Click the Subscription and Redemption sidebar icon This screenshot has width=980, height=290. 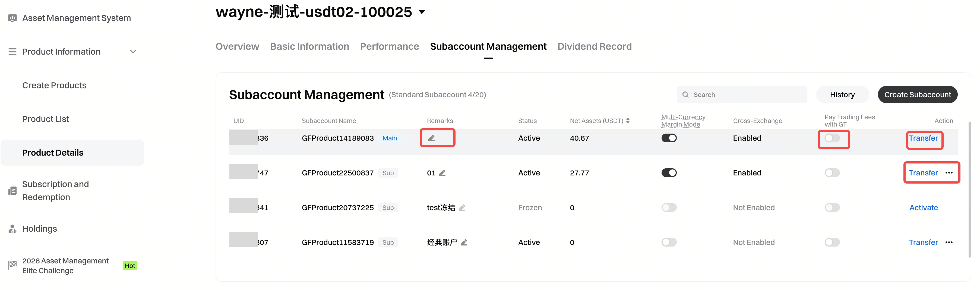pyautogui.click(x=12, y=191)
